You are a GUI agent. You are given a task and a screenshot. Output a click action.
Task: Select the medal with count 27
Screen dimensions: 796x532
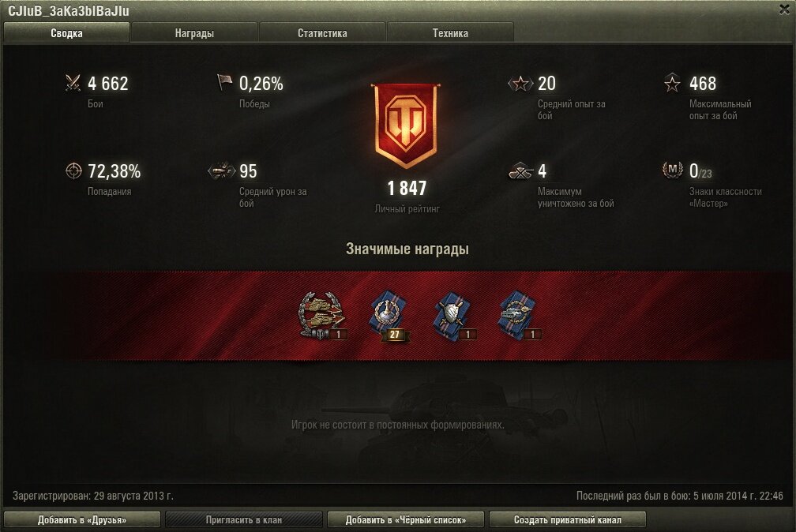(389, 315)
